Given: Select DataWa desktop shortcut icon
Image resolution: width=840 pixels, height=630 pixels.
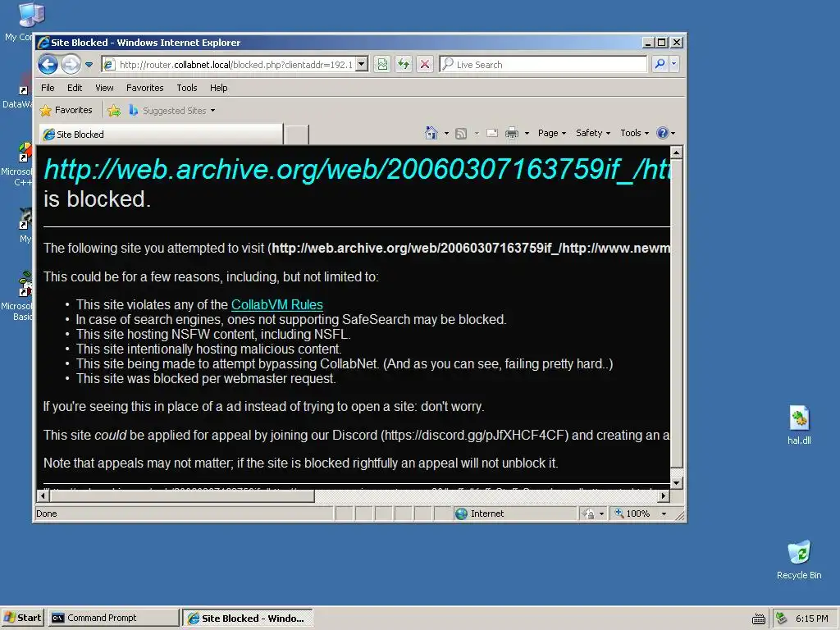Looking at the screenshot, I should click(x=20, y=91).
